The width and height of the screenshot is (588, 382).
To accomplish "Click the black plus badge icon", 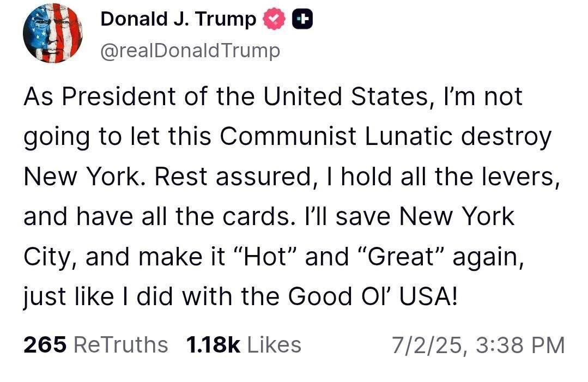I will tap(303, 20).
